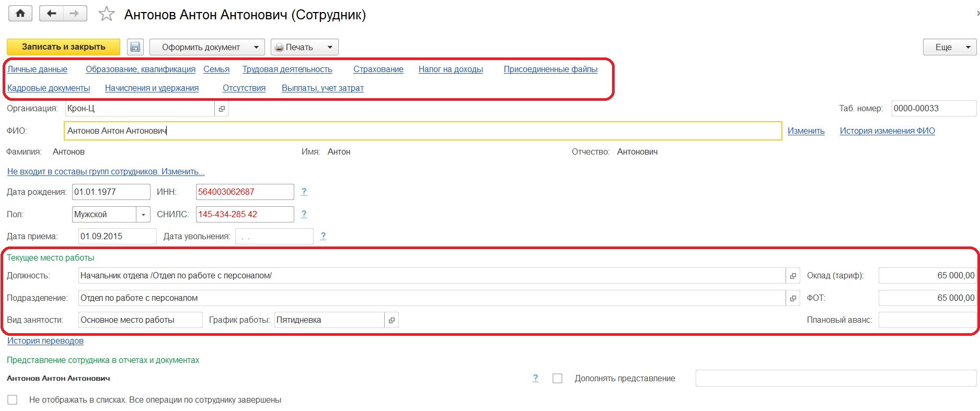980x411 pixels.
Task: Show help question mark near Дополнять представление
Action: click(x=536, y=378)
